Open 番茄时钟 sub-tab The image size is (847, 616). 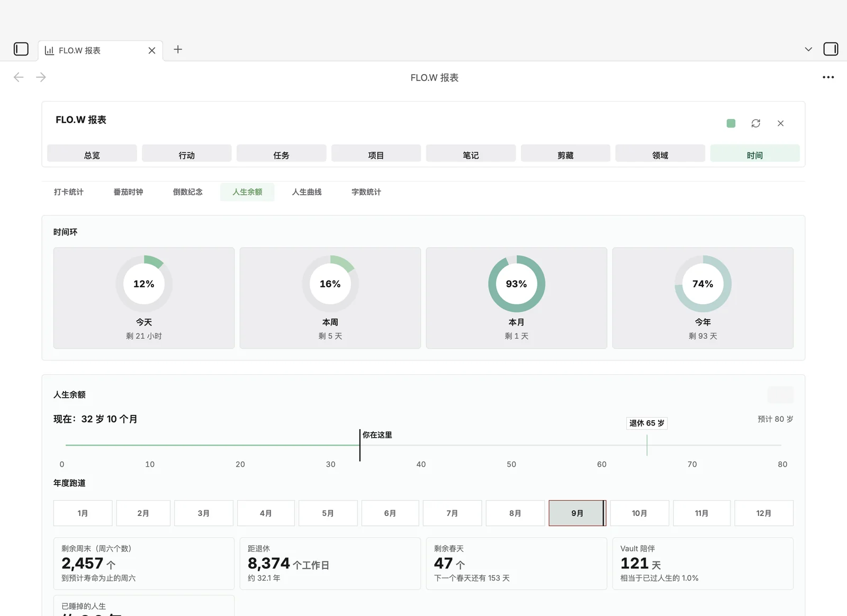pyautogui.click(x=128, y=192)
